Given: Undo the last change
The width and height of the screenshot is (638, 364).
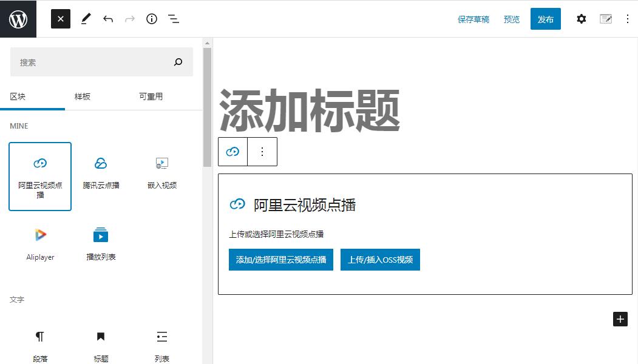Looking at the screenshot, I should [x=108, y=19].
